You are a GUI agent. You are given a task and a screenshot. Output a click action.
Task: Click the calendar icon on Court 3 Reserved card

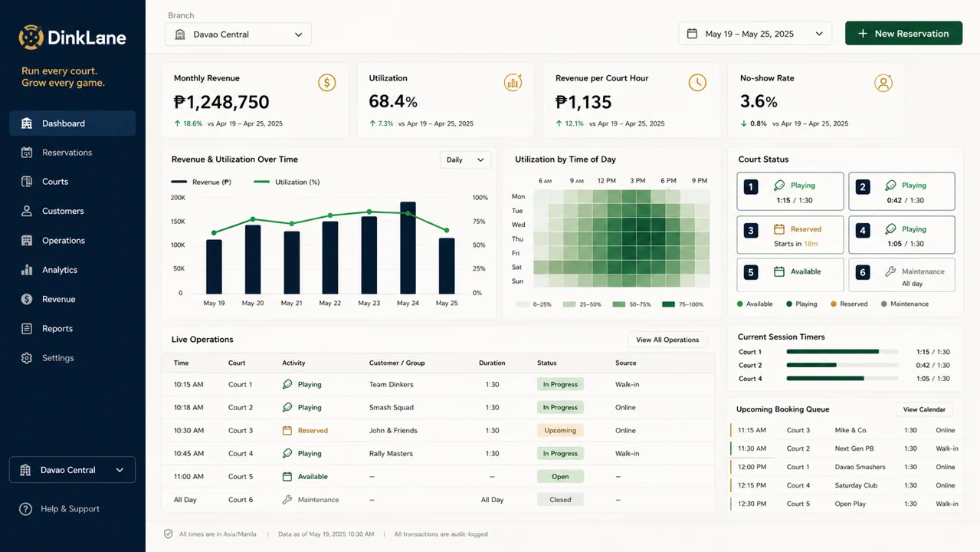pos(779,229)
